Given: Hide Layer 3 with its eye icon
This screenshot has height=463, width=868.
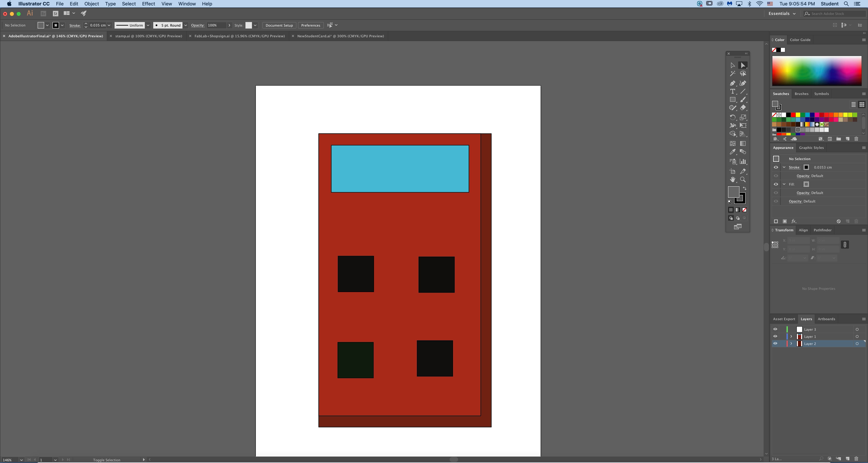Looking at the screenshot, I should [x=775, y=330].
